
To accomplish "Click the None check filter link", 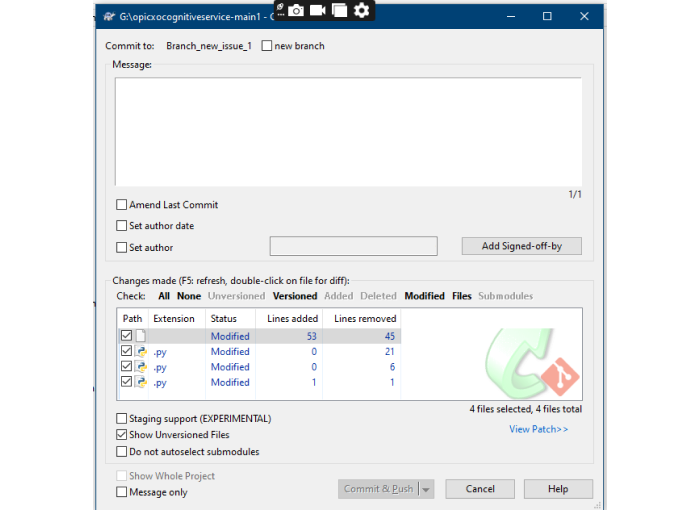I will click(x=189, y=296).
